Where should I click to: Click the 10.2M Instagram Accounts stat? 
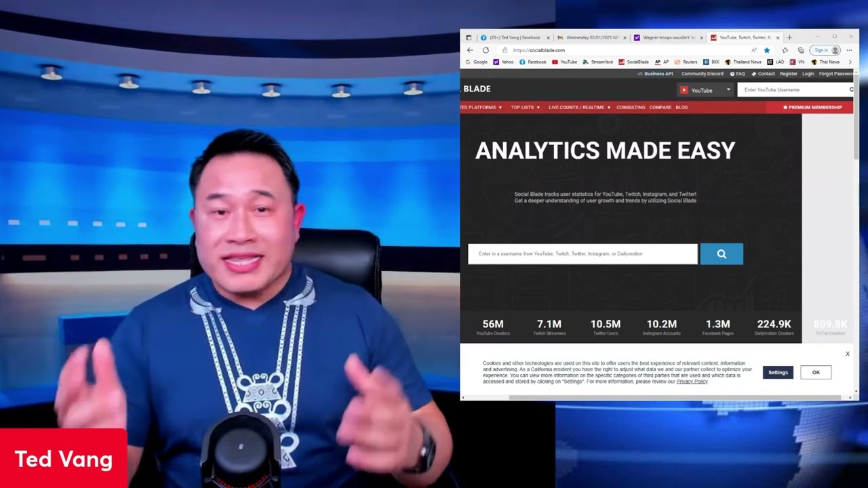(x=662, y=327)
